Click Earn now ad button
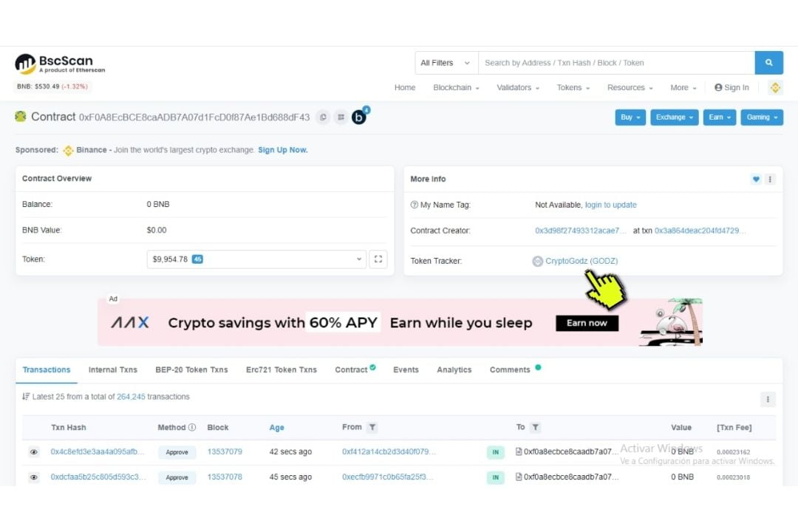 pyautogui.click(x=587, y=324)
